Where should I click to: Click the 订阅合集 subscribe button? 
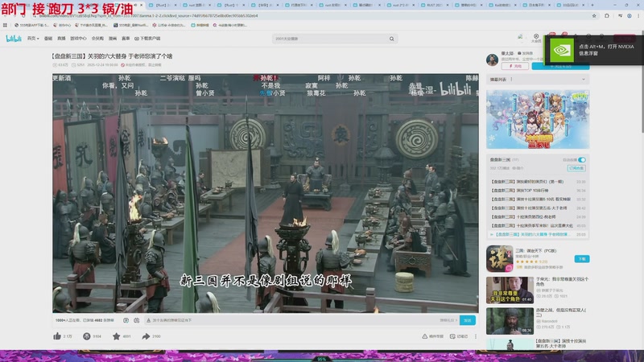[576, 168]
